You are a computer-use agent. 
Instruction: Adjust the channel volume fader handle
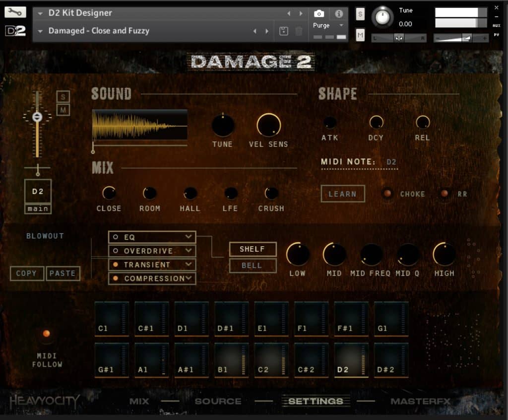point(37,117)
